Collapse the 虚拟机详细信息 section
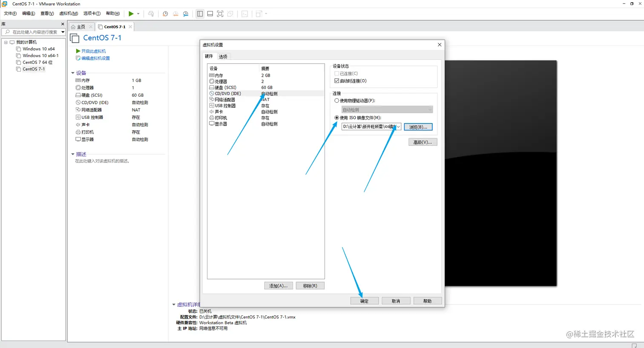The image size is (644, 348). pos(174,305)
